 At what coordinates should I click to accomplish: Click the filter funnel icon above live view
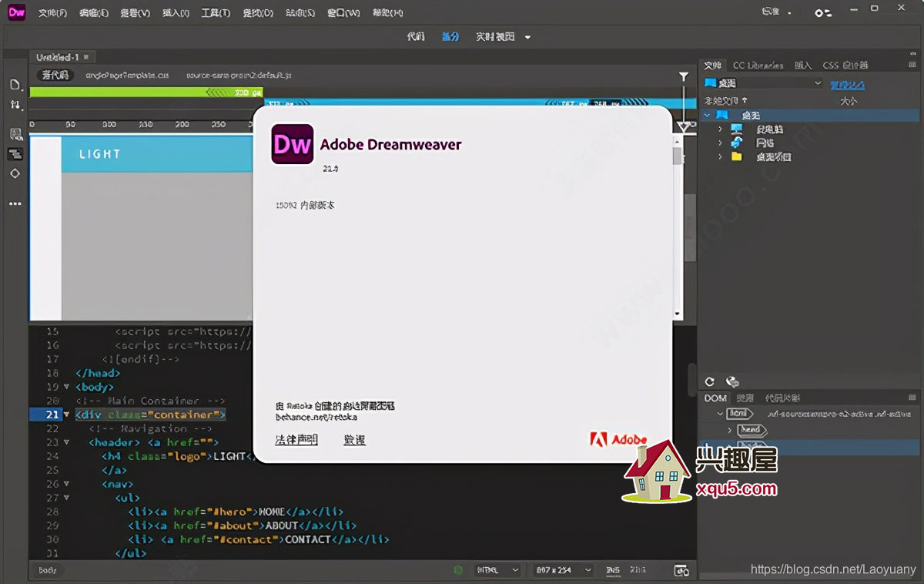[x=683, y=76]
